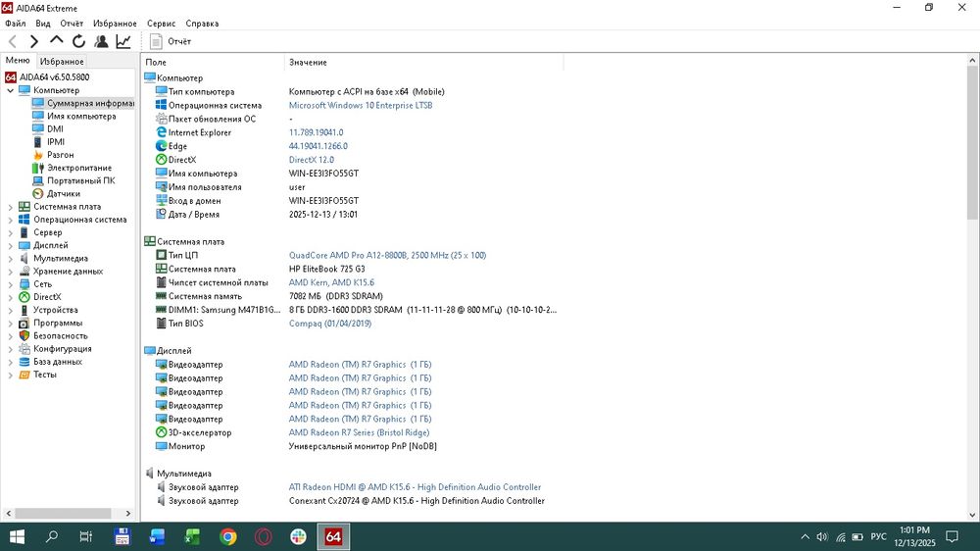This screenshot has width=980, height=551.
Task: Open the AMD Kern, AMD K15.6 chipset link
Action: [x=332, y=282]
